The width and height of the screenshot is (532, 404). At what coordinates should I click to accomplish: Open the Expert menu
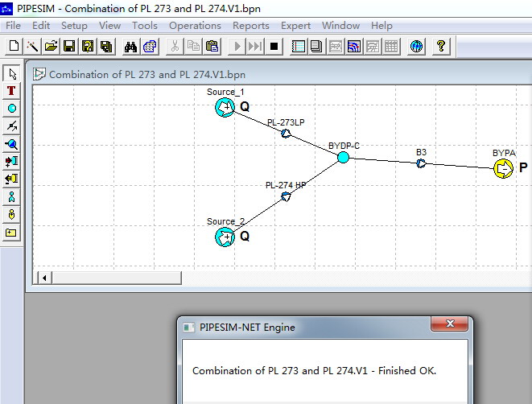click(x=295, y=26)
